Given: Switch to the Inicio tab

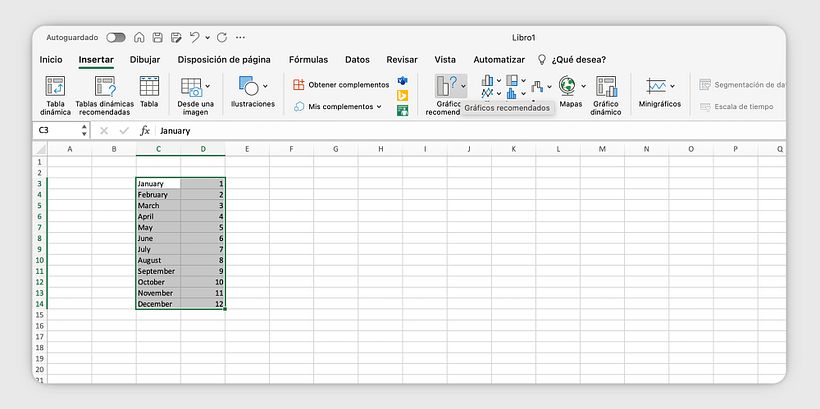Looking at the screenshot, I should point(51,60).
